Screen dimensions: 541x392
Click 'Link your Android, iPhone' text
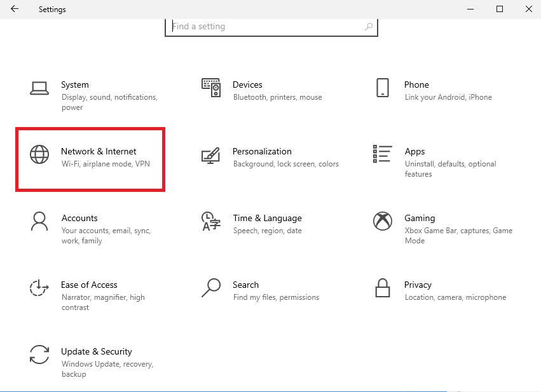(x=448, y=97)
